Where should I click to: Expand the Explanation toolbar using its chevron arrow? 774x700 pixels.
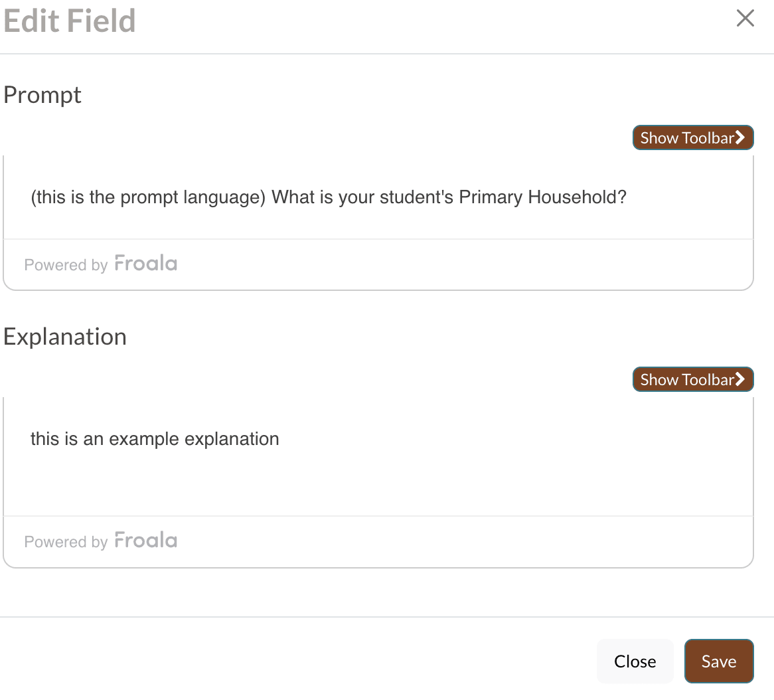click(x=740, y=379)
